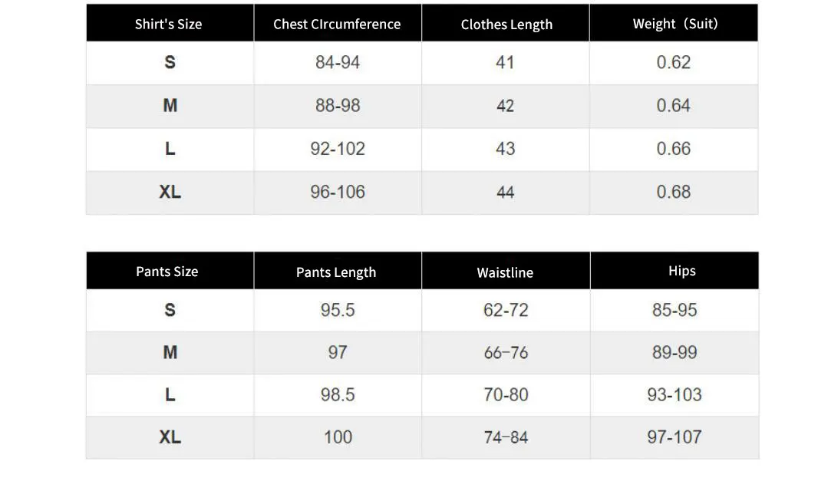The height and width of the screenshot is (504, 818).
Task: Click the Shirt's Size column header
Action: click(169, 24)
